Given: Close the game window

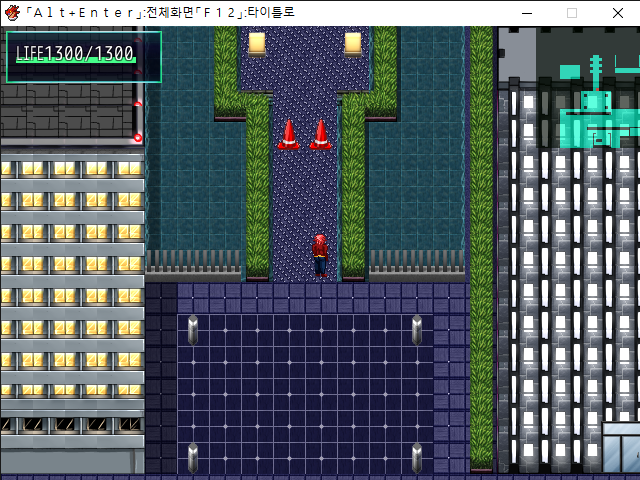Looking at the screenshot, I should click(618, 13).
